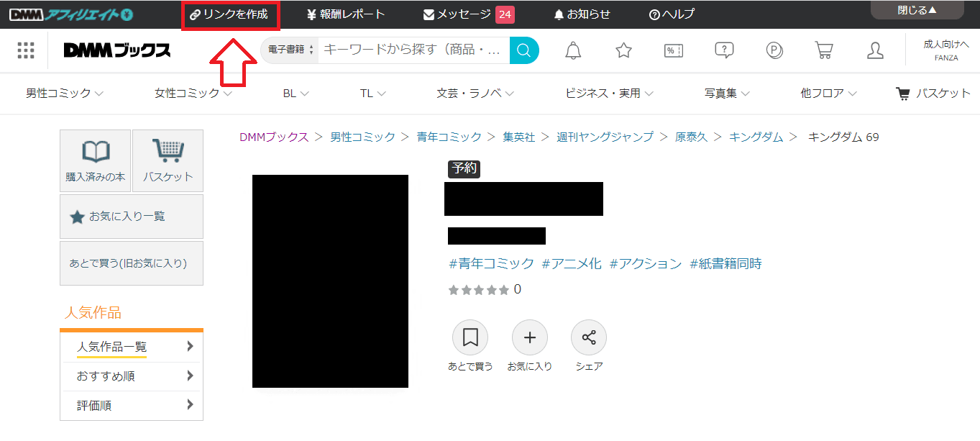Click the DMM Affiliate logo

[x=71, y=14]
